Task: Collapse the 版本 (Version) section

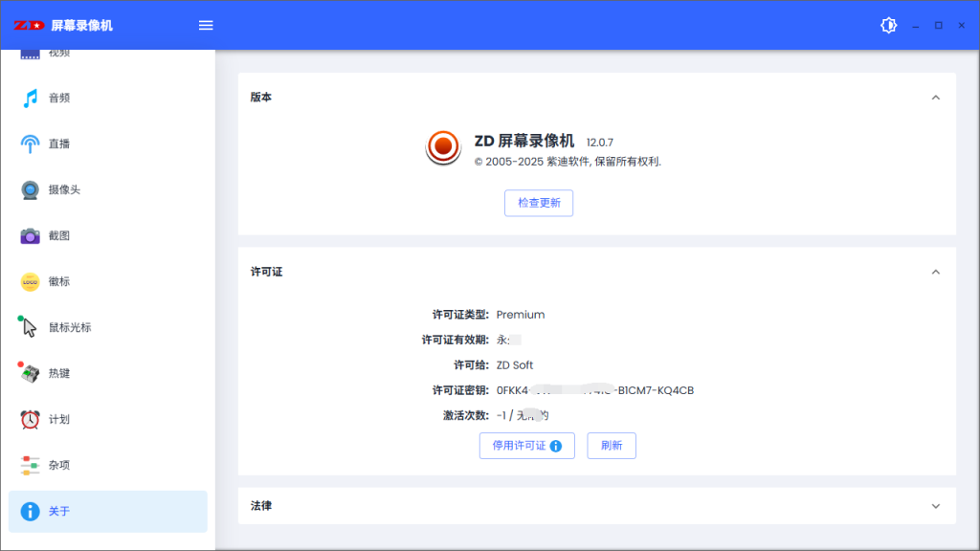Action: (935, 97)
